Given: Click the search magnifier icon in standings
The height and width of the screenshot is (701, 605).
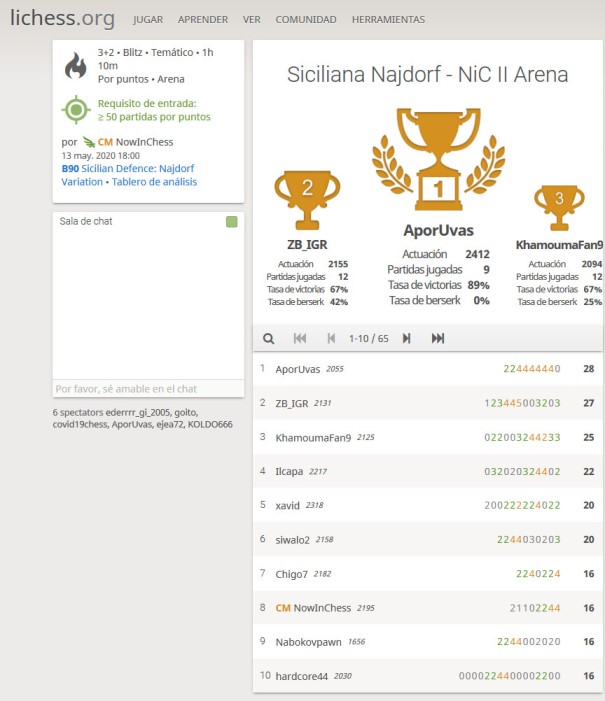Looking at the screenshot, I should 269,339.
